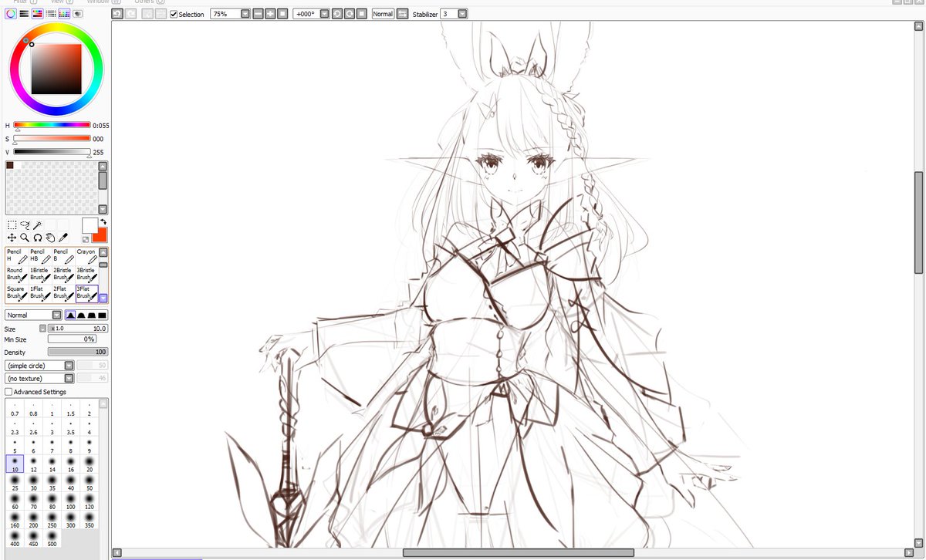
Task: Click the H hue slider
Action: coord(52,124)
